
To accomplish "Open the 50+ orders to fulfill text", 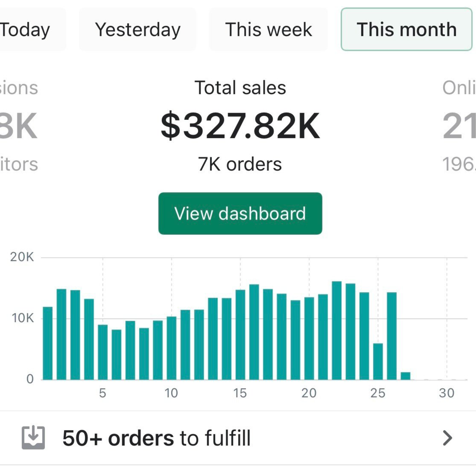I will pos(156,438).
